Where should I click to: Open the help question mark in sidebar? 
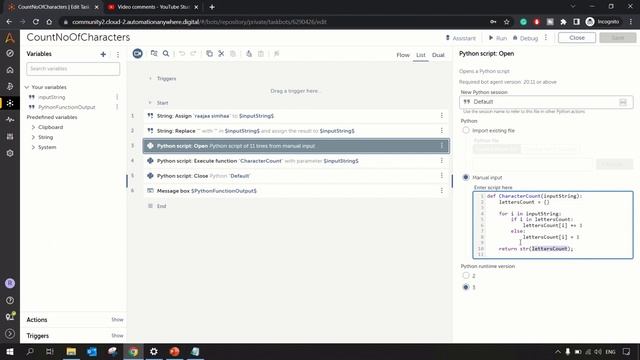(10, 300)
